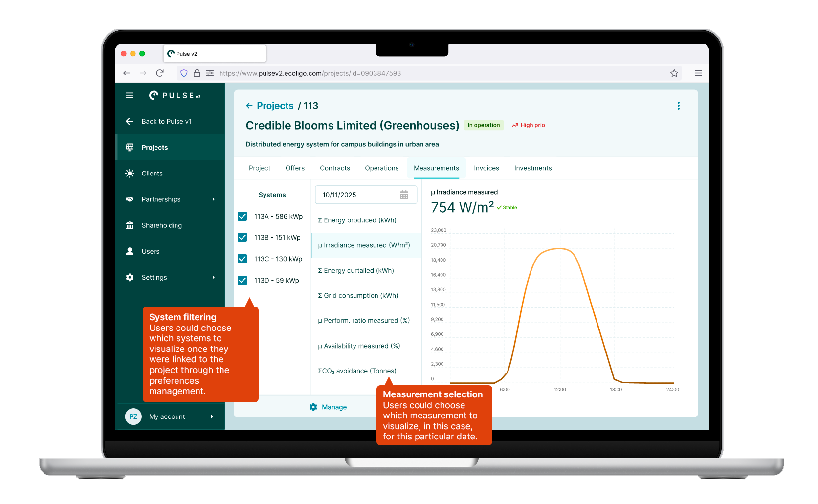Open Clients from the sidebar sun icon
The width and height of the screenshot is (818, 504).
pos(130,174)
